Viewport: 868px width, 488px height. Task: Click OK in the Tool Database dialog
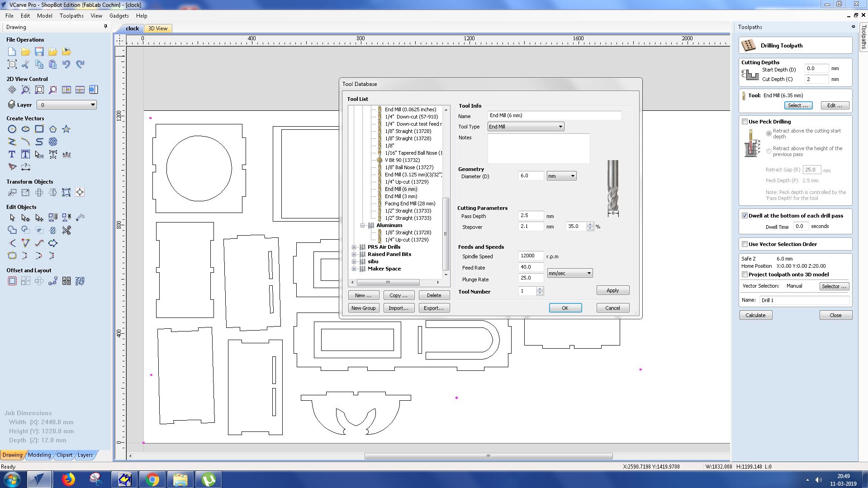pyautogui.click(x=565, y=308)
